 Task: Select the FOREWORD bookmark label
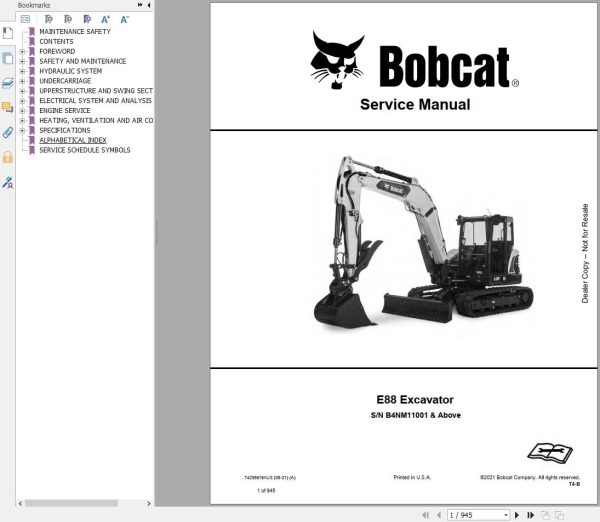tap(57, 51)
